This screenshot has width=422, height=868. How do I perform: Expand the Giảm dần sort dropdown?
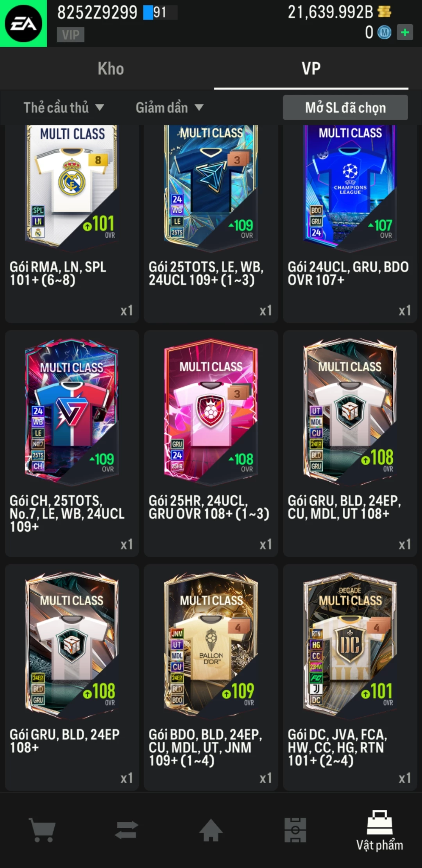pyautogui.click(x=170, y=108)
